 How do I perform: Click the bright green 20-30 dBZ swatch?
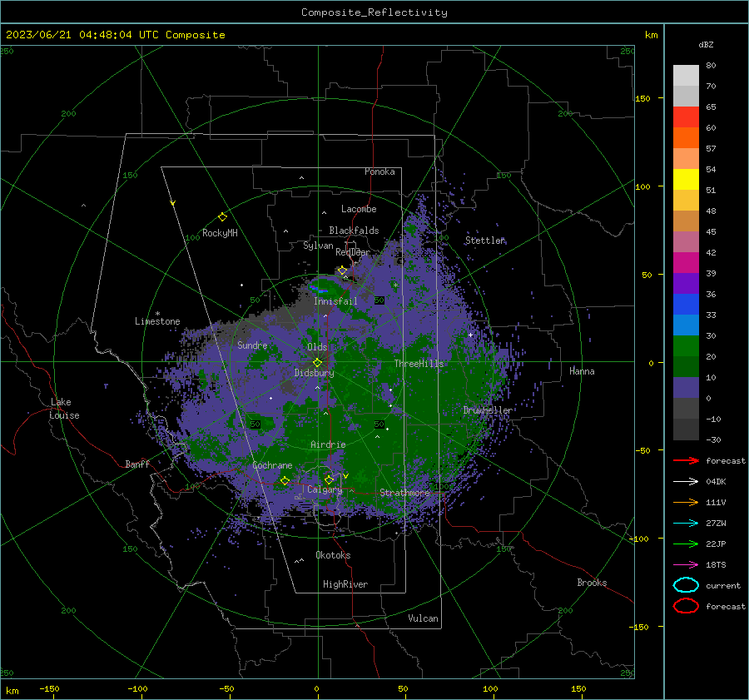click(x=686, y=346)
